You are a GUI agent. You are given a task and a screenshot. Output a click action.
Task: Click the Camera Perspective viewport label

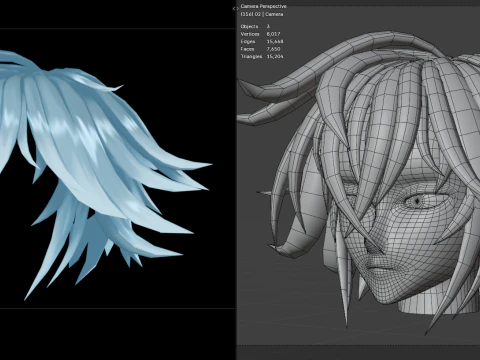[x=263, y=6]
